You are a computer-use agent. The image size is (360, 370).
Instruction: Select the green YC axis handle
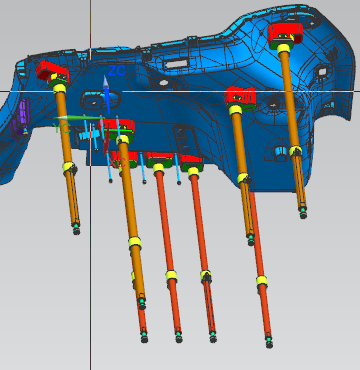click(78, 118)
